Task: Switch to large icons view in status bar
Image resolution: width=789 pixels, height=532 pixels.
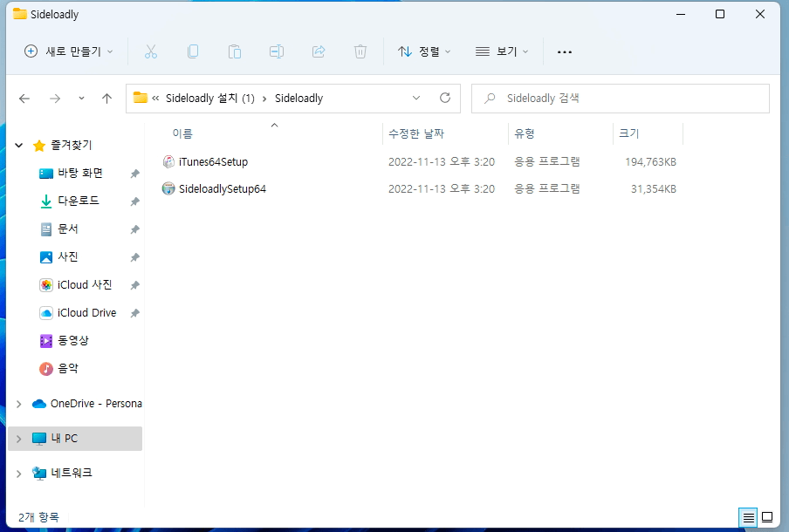Action: 767,517
